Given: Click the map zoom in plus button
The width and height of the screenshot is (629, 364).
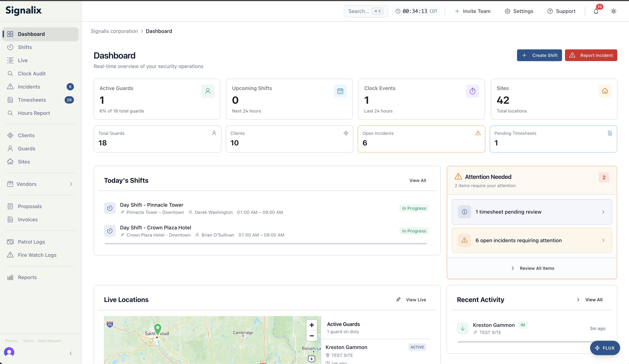Looking at the screenshot, I should point(312,325).
